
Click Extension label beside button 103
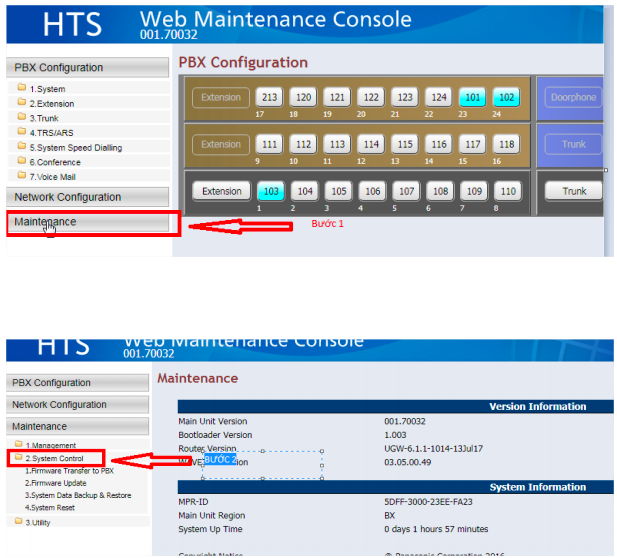[x=222, y=191]
